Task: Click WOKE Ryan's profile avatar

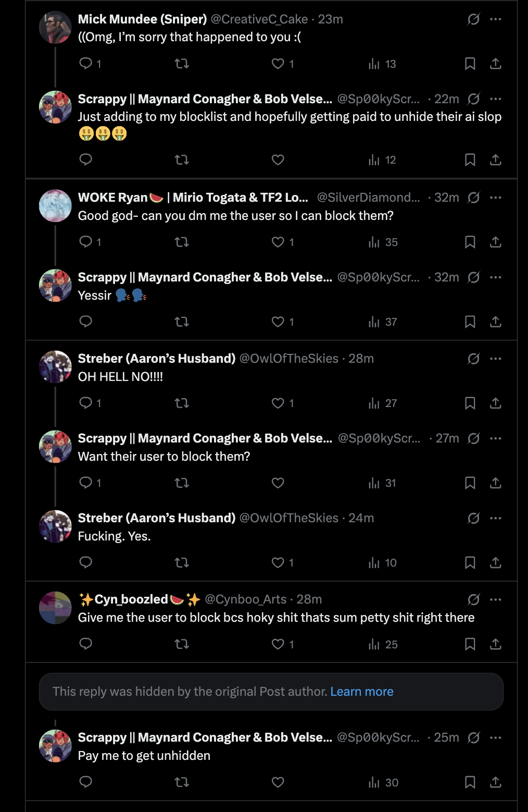Action: (55, 205)
